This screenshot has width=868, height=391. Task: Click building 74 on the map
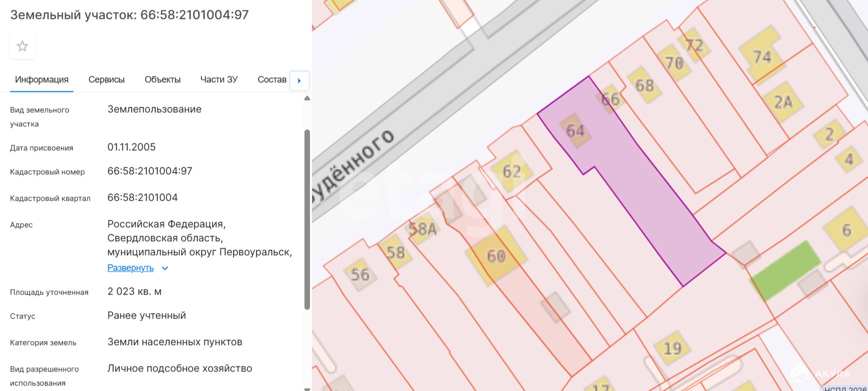pyautogui.click(x=762, y=57)
